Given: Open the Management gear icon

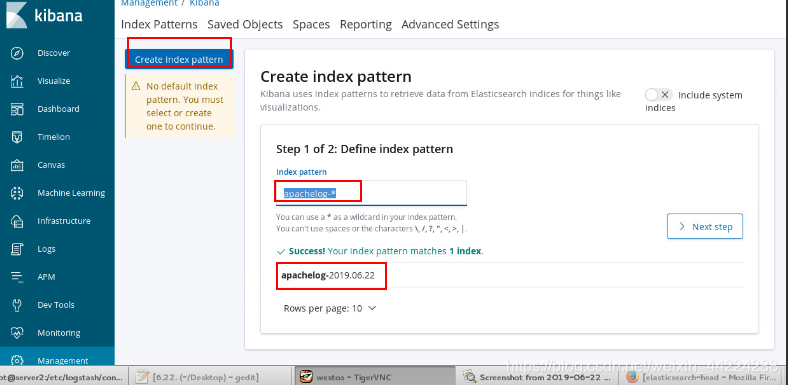Looking at the screenshot, I should [17, 360].
